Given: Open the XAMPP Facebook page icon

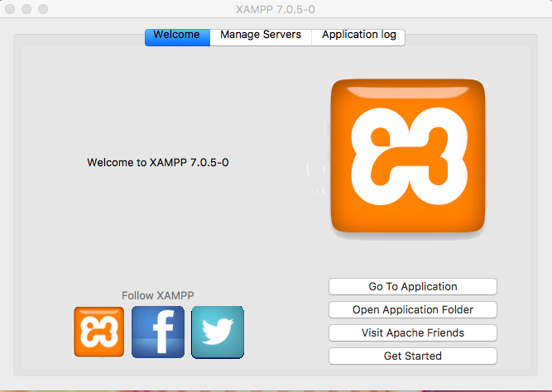Looking at the screenshot, I should (158, 332).
